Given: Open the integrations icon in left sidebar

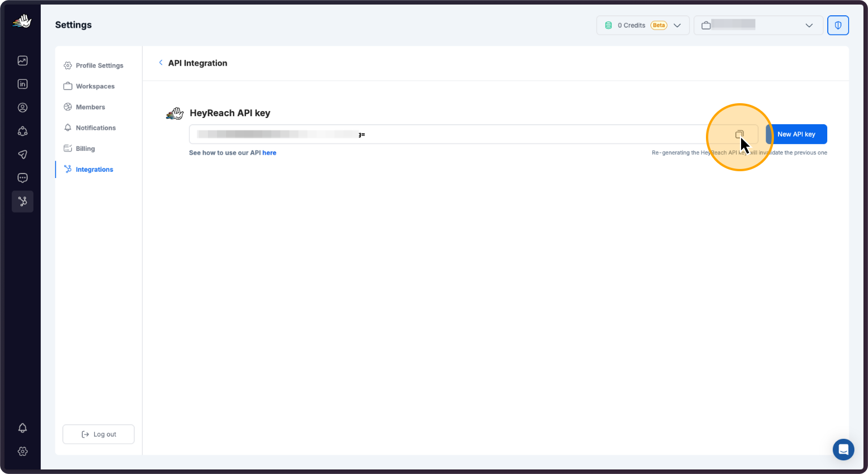Looking at the screenshot, I should click(23, 201).
